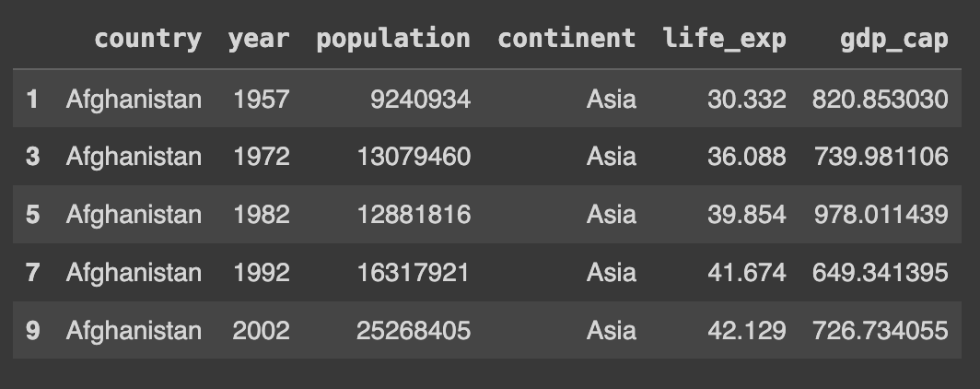Image resolution: width=980 pixels, height=389 pixels.
Task: Click the year cell showing 1957
Action: pos(262,99)
